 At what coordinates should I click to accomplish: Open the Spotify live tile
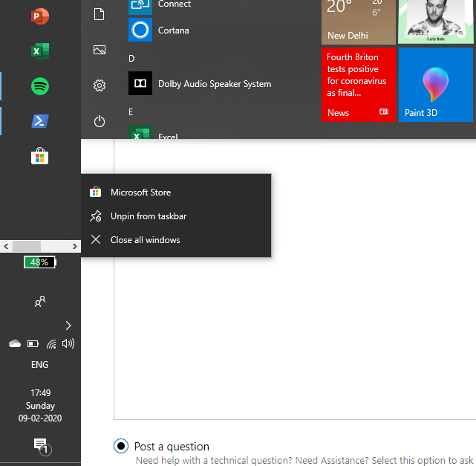(x=436, y=22)
